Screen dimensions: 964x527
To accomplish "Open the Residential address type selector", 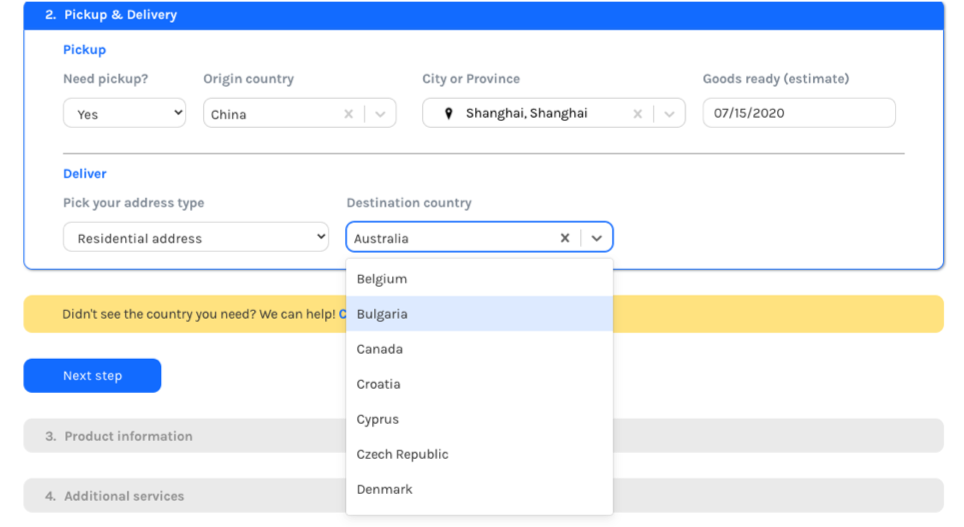I will [196, 238].
